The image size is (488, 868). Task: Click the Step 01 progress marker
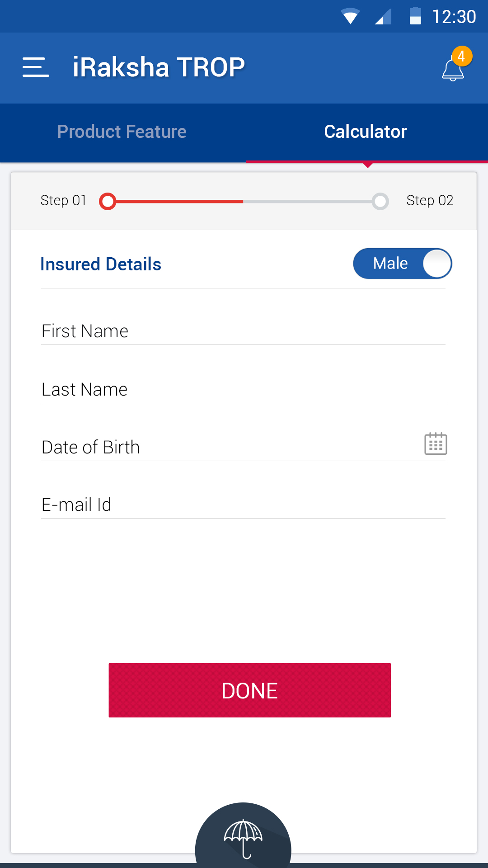[x=108, y=201]
